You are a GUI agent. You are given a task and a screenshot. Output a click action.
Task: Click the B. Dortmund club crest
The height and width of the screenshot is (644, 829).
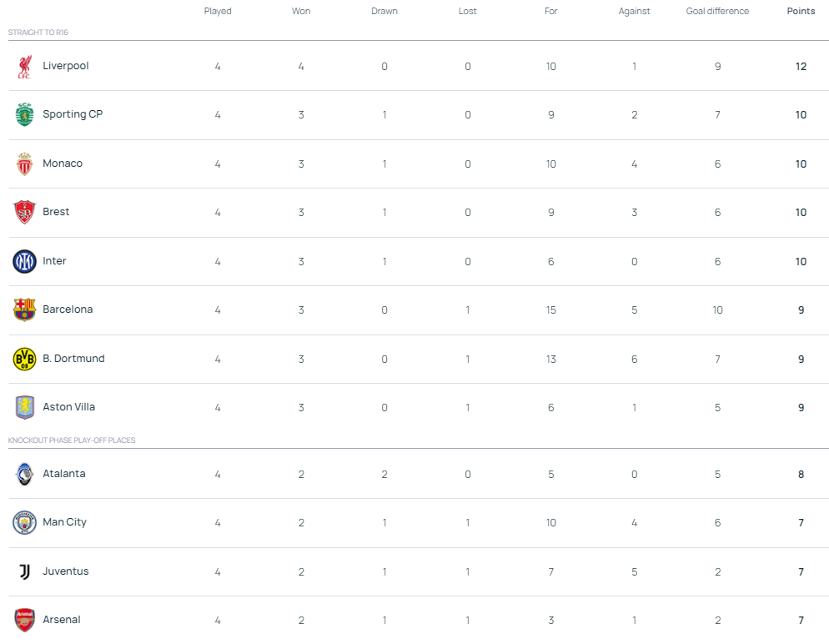[x=24, y=360]
